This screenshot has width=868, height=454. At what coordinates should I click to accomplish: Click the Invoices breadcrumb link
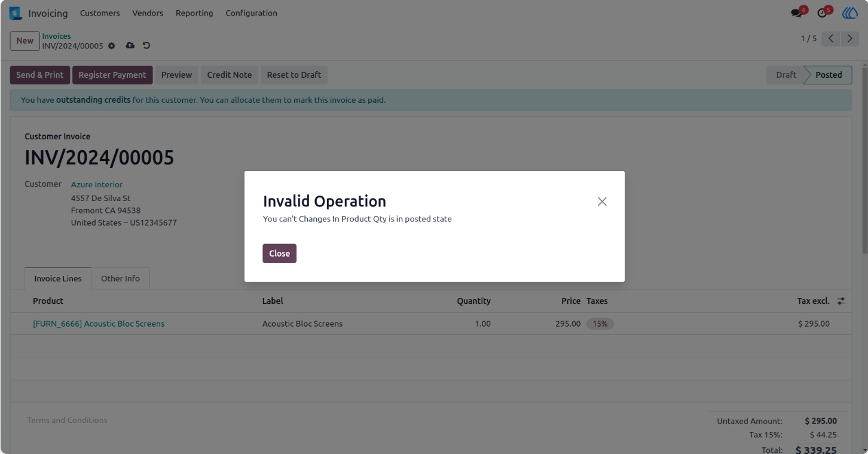(56, 36)
